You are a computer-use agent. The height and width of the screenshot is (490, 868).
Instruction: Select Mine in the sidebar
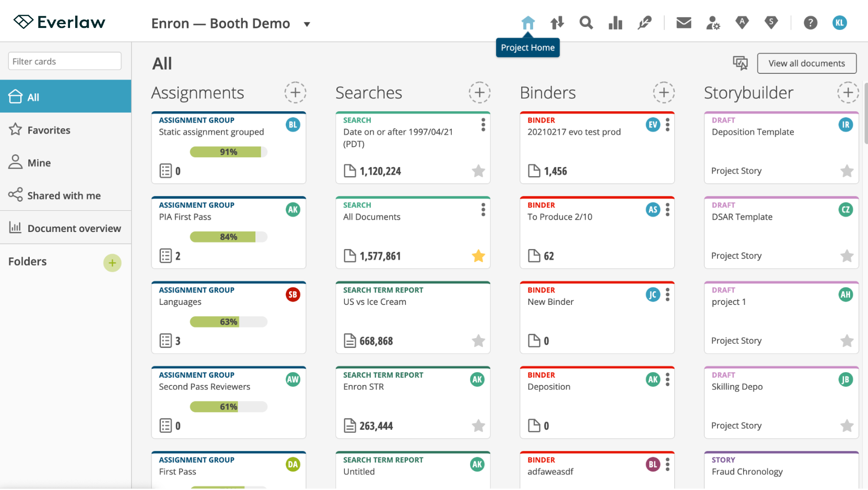tap(66, 162)
